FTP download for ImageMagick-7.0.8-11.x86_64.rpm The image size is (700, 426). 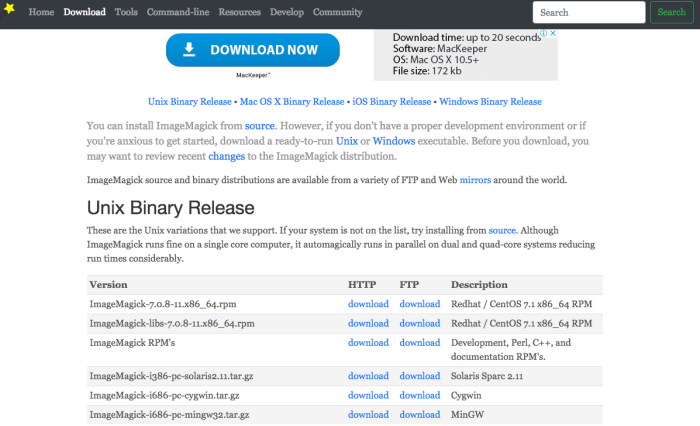(420, 304)
